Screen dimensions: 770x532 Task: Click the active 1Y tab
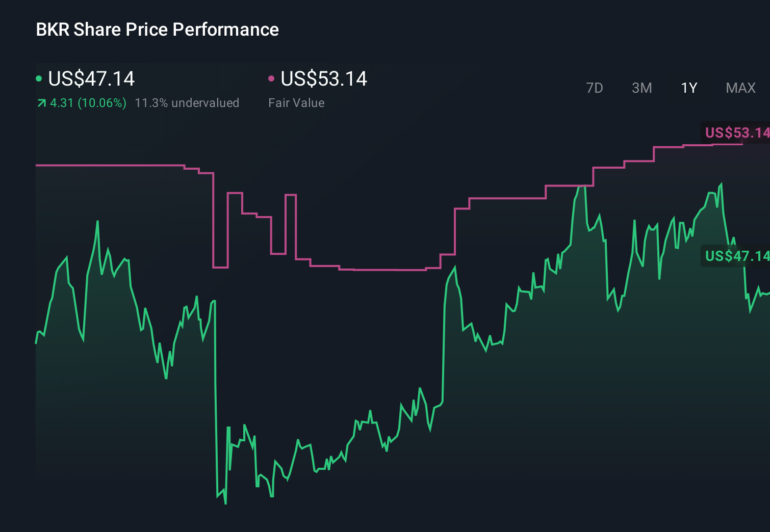688,88
